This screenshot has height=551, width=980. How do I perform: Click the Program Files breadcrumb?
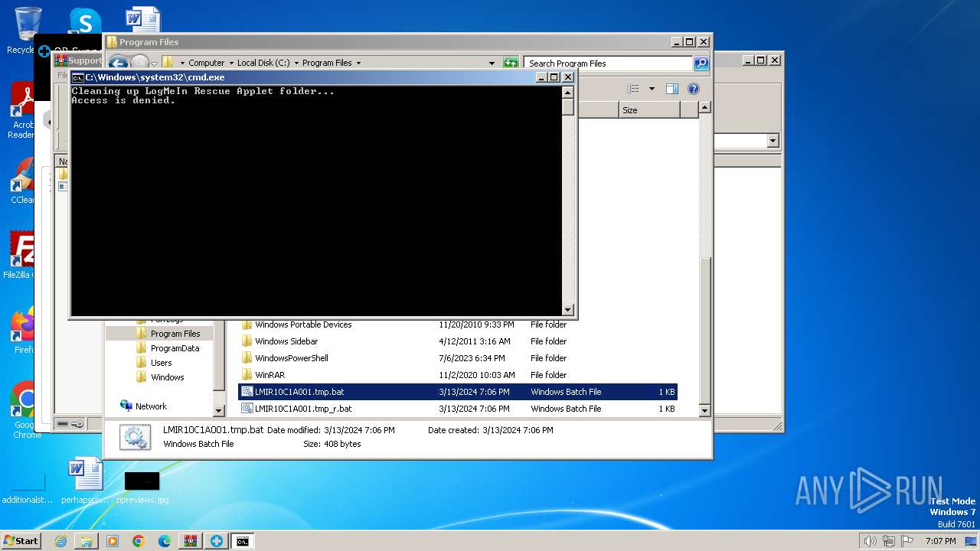pos(327,63)
